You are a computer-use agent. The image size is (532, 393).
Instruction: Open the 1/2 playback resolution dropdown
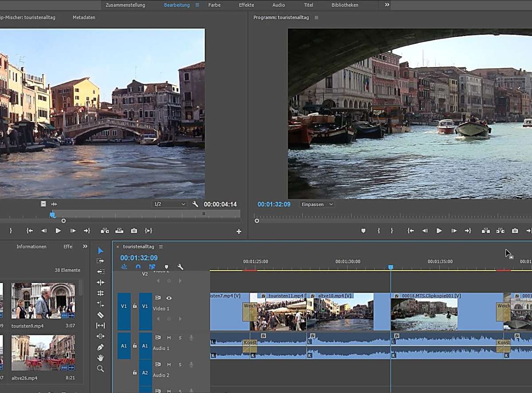point(169,204)
